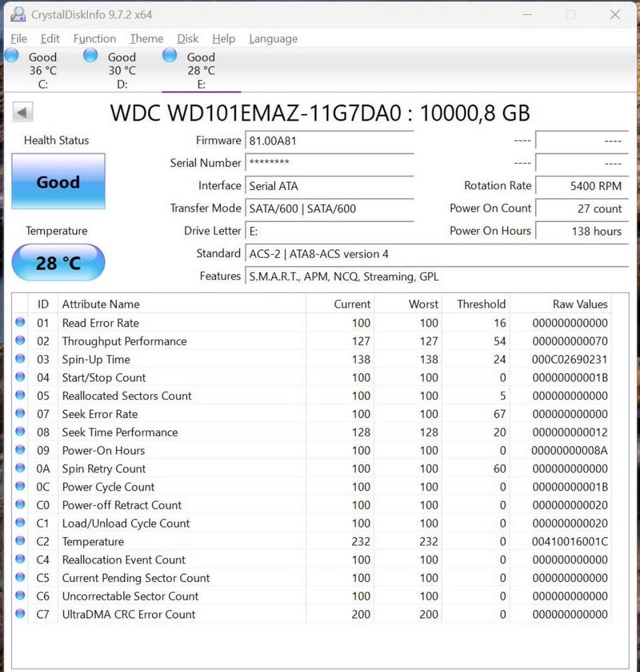Click the status dot for Reallocation Event Count
640x672 pixels.
[x=20, y=559]
